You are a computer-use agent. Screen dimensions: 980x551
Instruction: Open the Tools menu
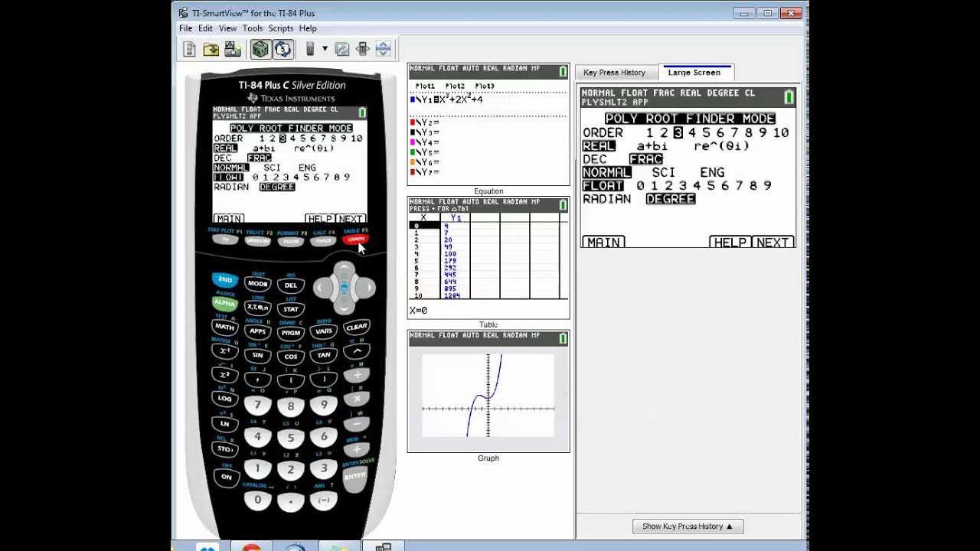[x=253, y=28]
